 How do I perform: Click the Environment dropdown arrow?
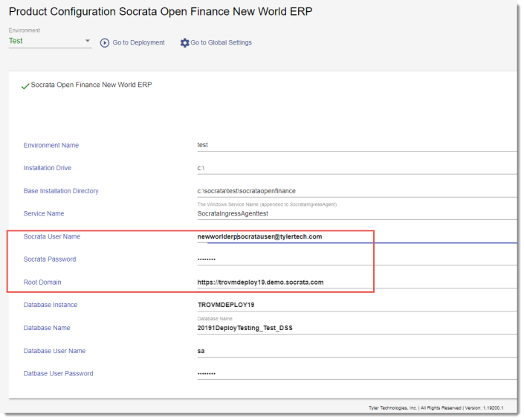[x=88, y=41]
